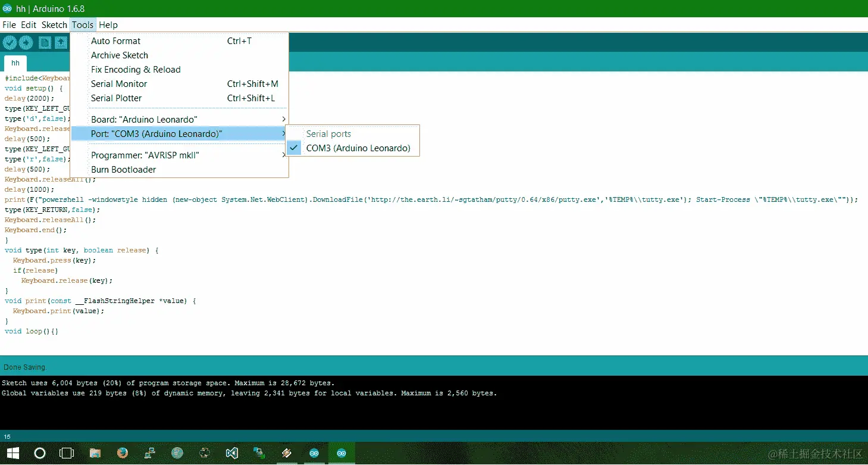Click the Ctrl+Shift+M shortcut label
Screen dimensions: 868x465
click(x=252, y=84)
